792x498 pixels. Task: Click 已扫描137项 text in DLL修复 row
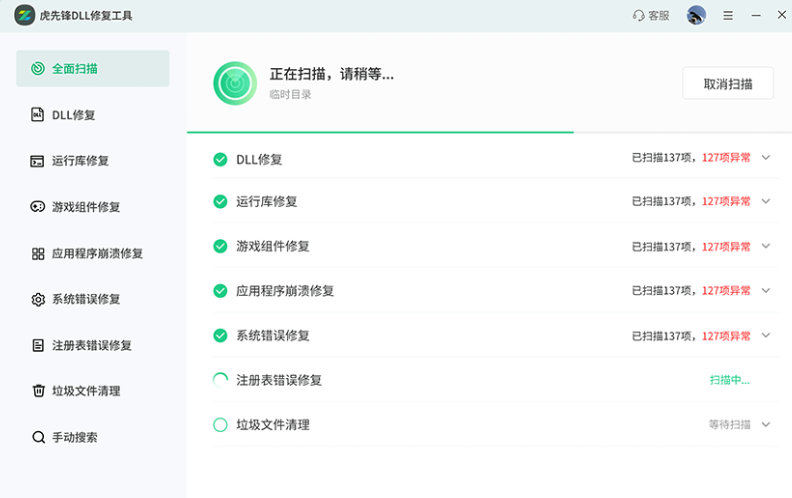pyautogui.click(x=663, y=158)
